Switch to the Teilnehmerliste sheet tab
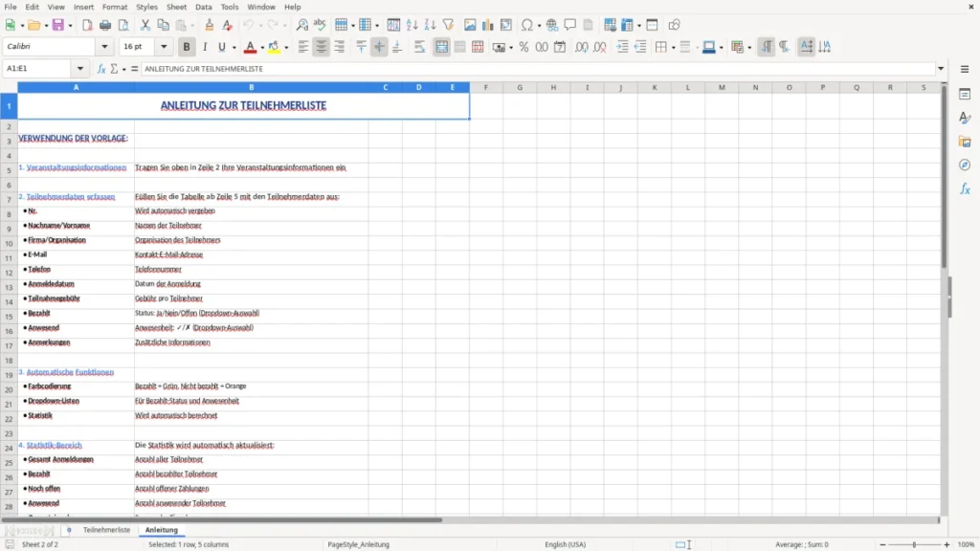 click(106, 530)
